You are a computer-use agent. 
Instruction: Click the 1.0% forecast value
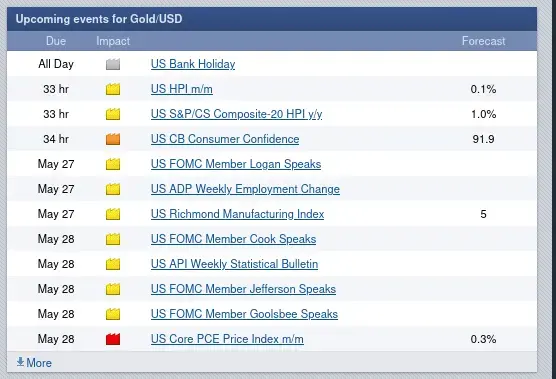tap(483, 114)
